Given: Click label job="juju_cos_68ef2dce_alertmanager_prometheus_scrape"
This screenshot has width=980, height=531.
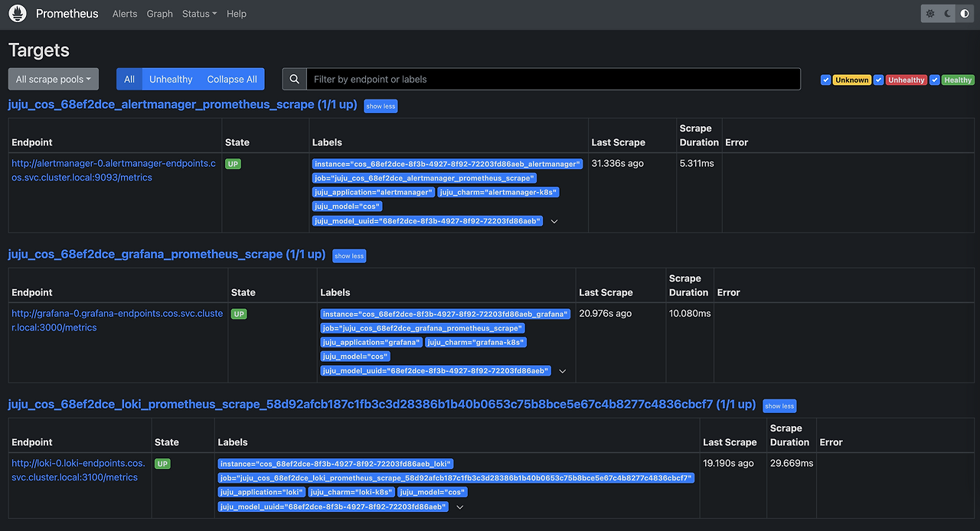Looking at the screenshot, I should pyautogui.click(x=424, y=178).
